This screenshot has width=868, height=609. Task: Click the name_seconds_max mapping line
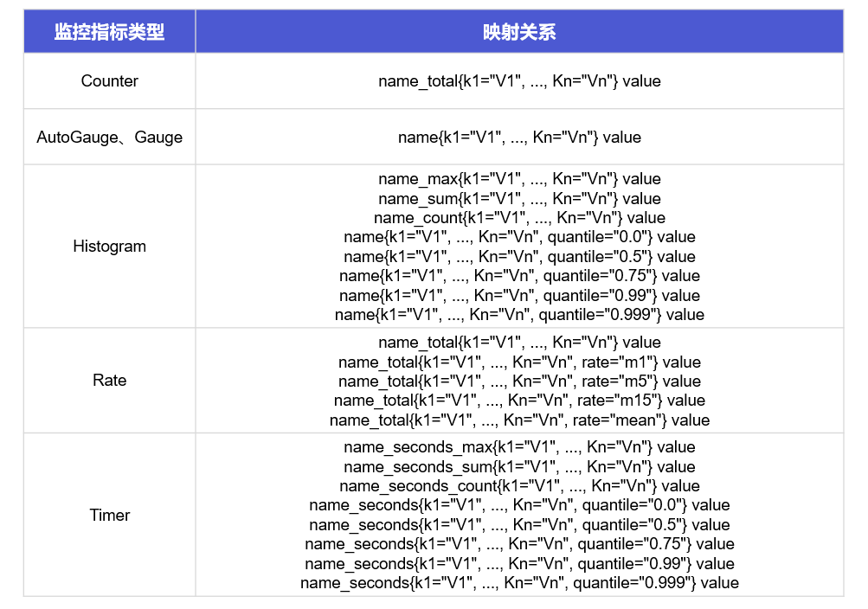(x=519, y=447)
